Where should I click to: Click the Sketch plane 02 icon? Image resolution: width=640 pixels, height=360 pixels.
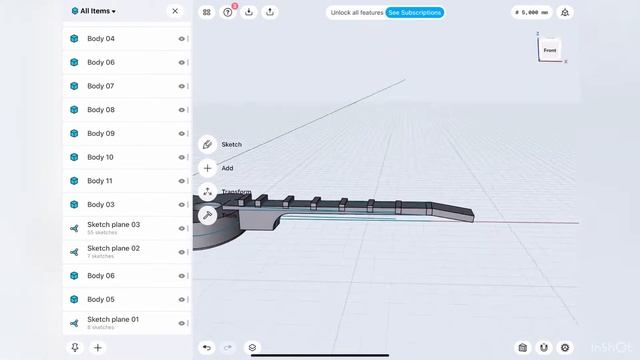click(74, 252)
